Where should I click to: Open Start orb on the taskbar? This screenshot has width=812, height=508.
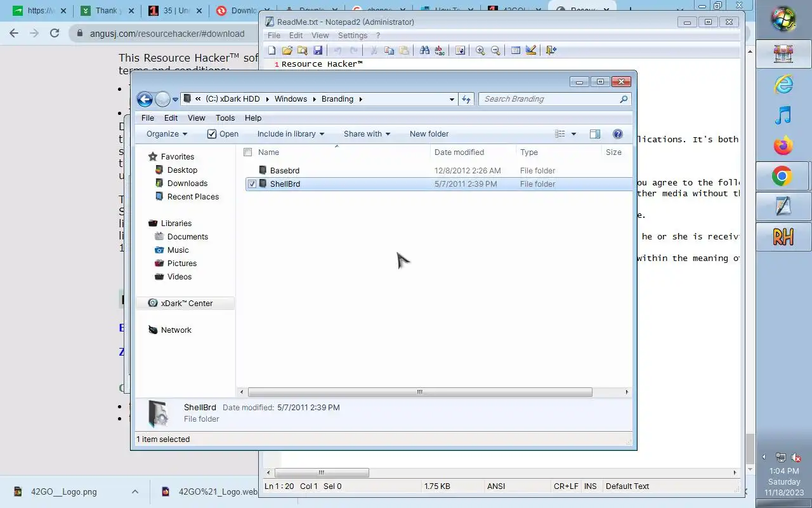783,18
